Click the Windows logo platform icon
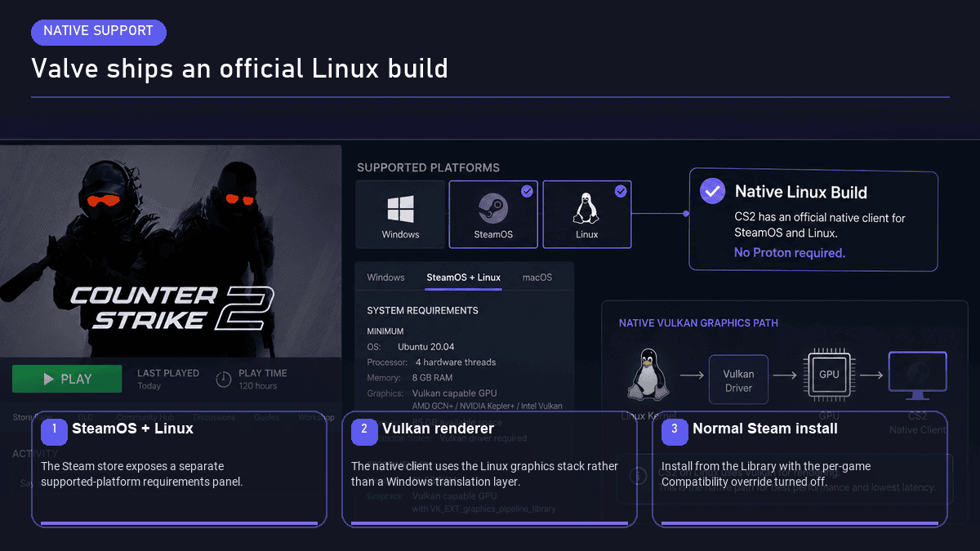 (x=400, y=209)
